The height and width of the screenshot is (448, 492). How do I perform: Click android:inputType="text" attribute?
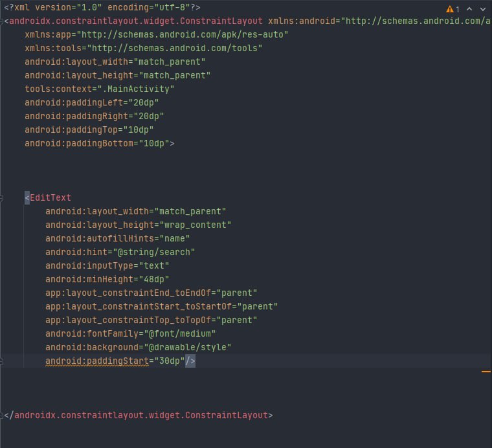pyautogui.click(x=107, y=265)
